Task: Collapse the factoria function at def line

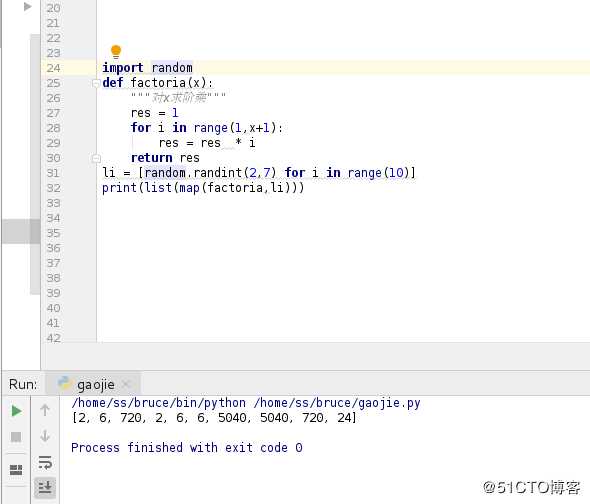Action: tap(96, 83)
